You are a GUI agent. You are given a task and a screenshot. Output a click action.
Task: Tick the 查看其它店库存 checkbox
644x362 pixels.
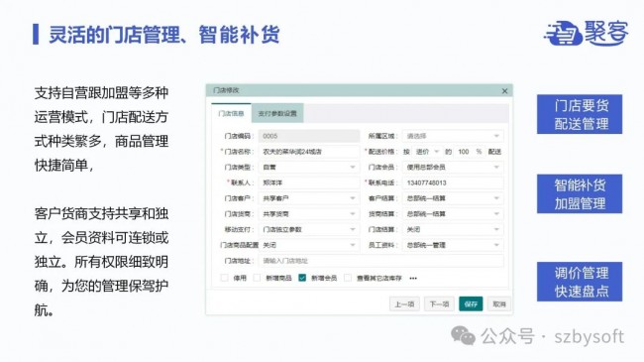click(x=348, y=278)
